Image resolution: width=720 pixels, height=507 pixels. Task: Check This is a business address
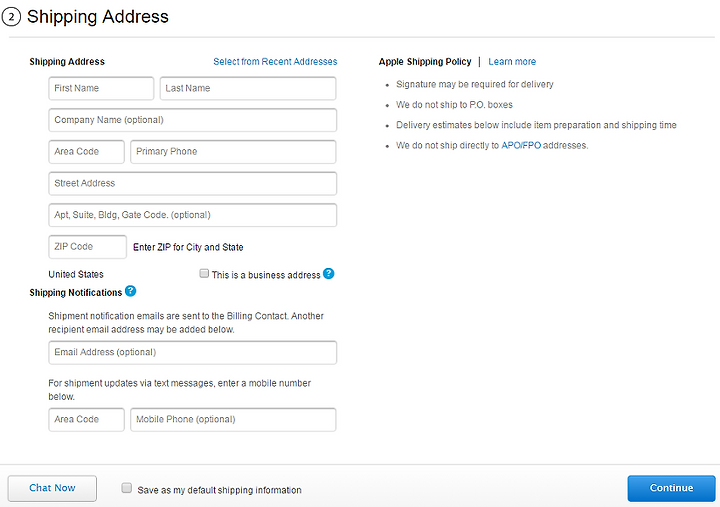[204, 274]
